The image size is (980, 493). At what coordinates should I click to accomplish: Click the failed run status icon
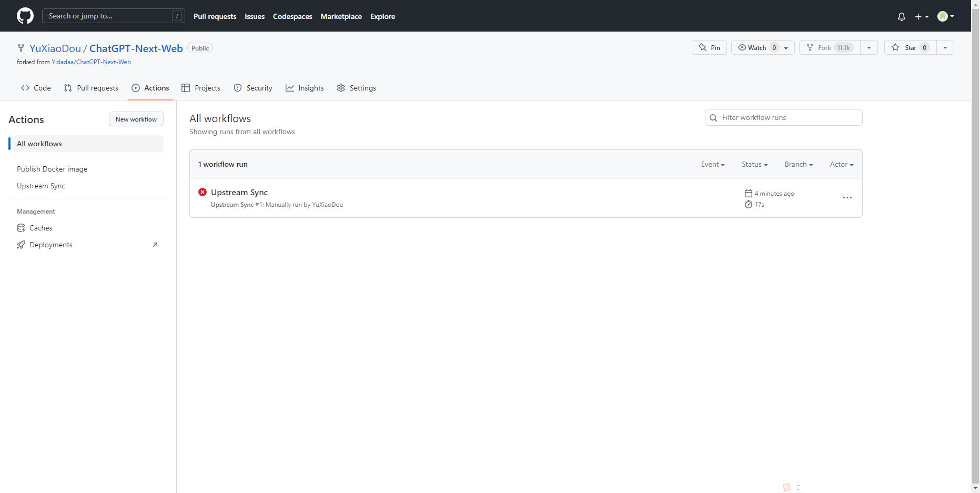click(203, 192)
